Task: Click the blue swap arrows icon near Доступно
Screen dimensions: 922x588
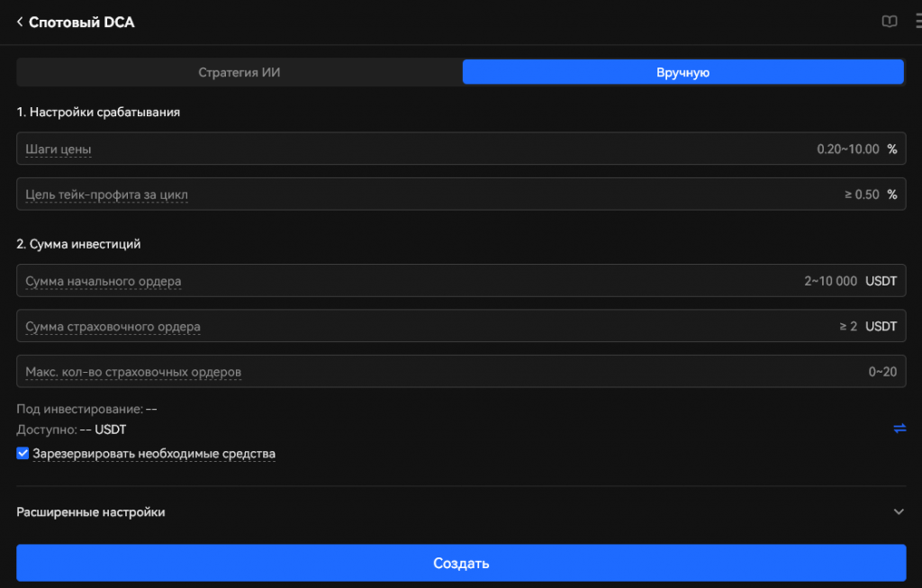Action: (x=899, y=429)
